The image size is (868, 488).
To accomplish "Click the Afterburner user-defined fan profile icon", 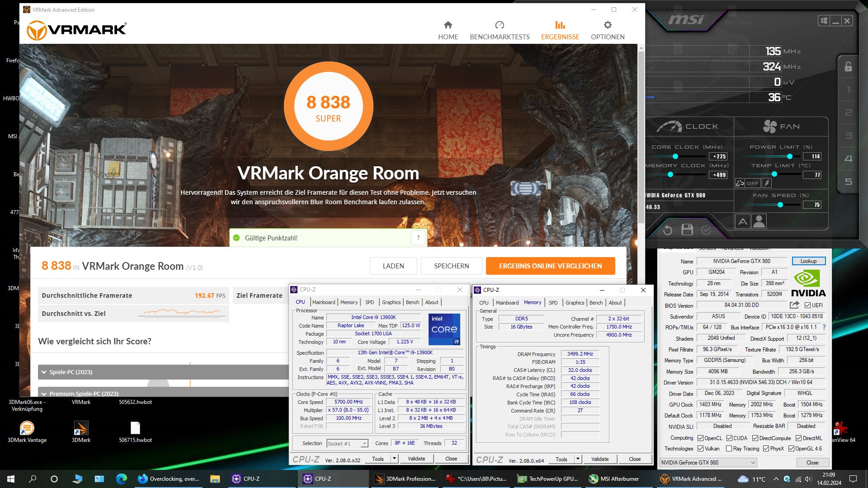I will click(759, 221).
